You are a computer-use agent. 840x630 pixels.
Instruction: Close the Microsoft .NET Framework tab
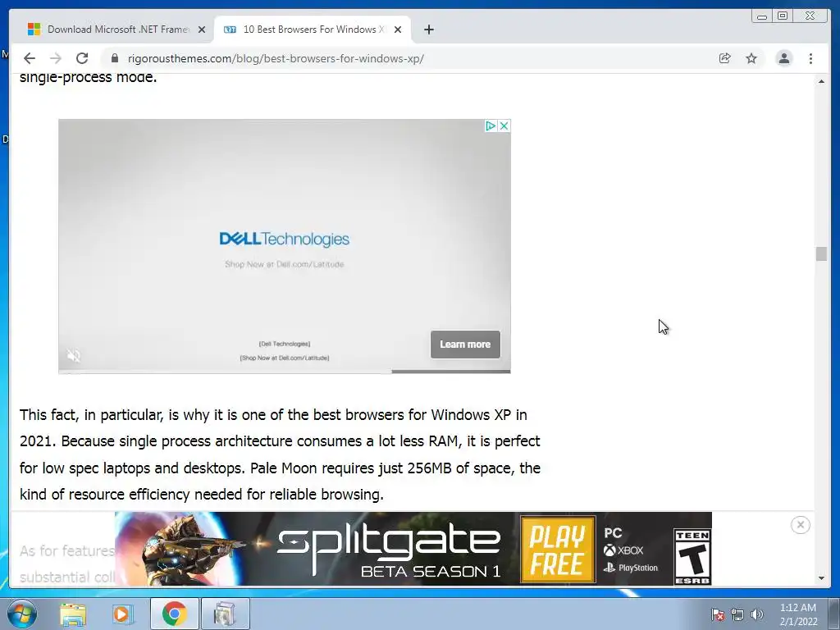[x=202, y=30]
